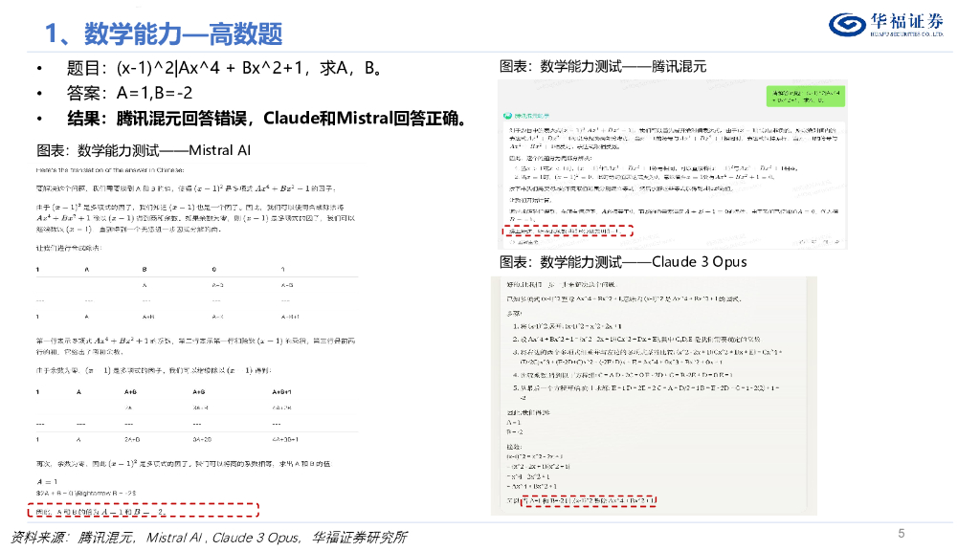Click the A=1 line in Claude's answer
Viewport: 980px width, 551px height.
[514, 422]
